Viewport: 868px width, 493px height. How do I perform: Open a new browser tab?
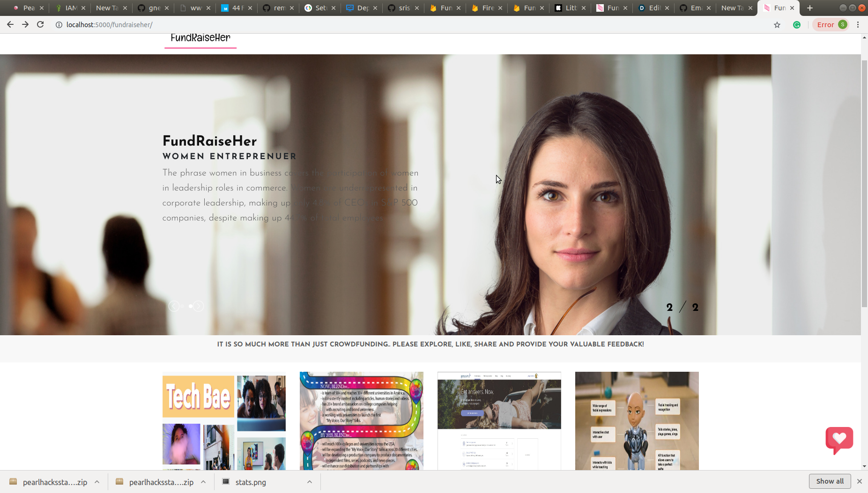(x=810, y=8)
